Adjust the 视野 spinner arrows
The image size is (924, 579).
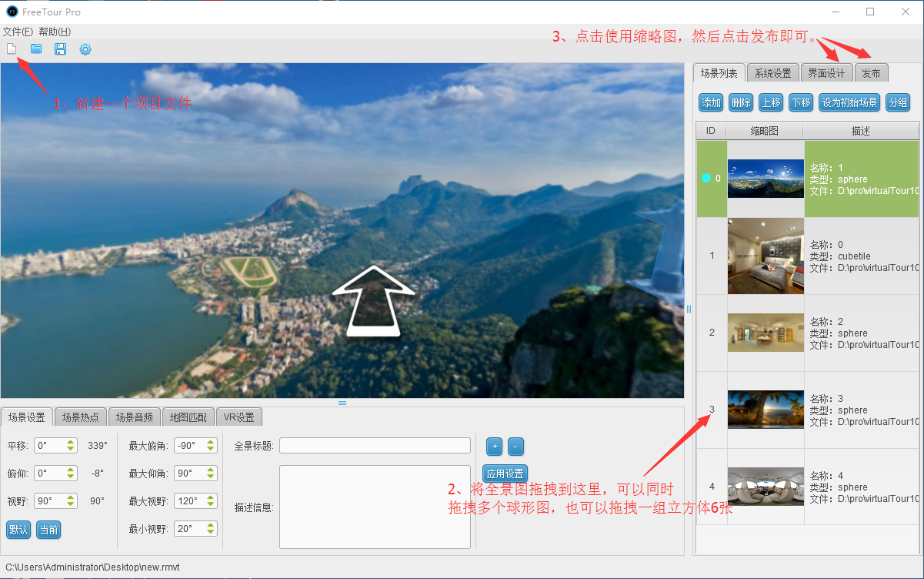click(71, 500)
